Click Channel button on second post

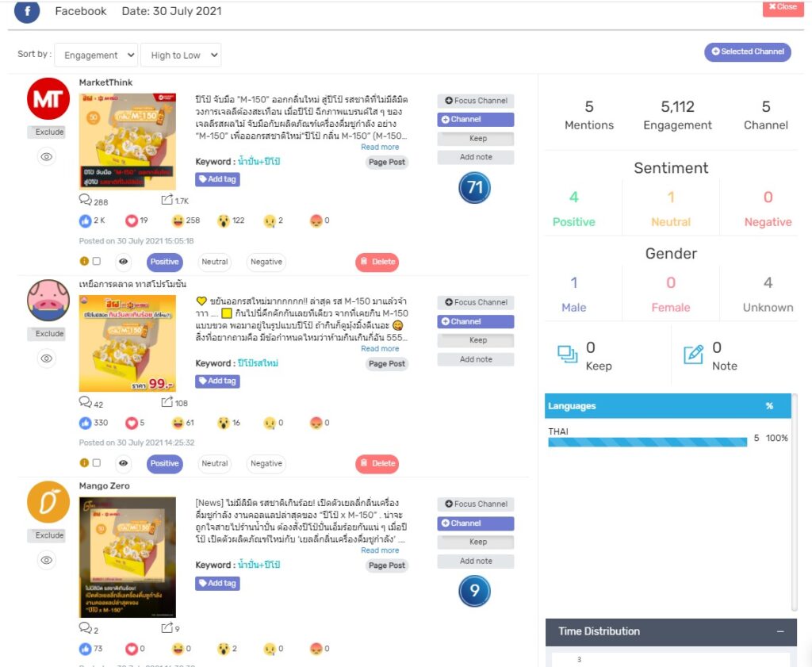click(x=476, y=321)
